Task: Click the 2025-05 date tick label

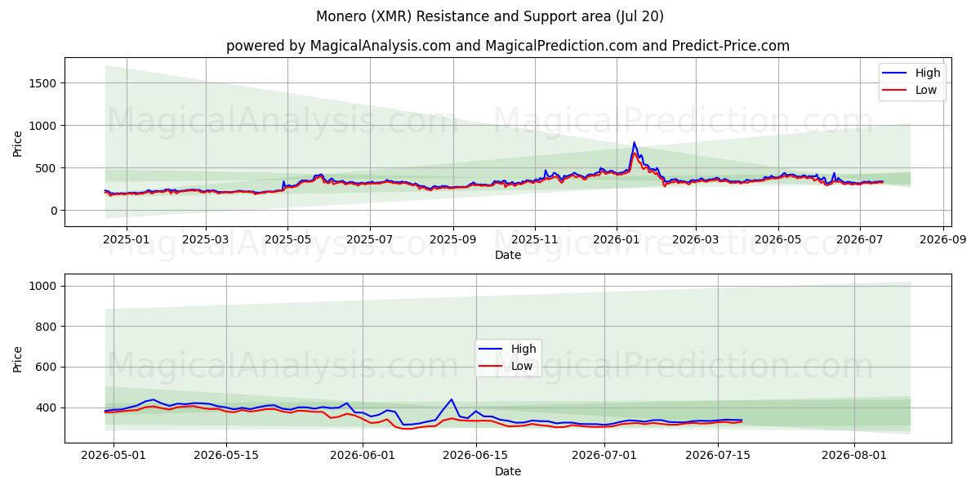Action: coord(287,240)
